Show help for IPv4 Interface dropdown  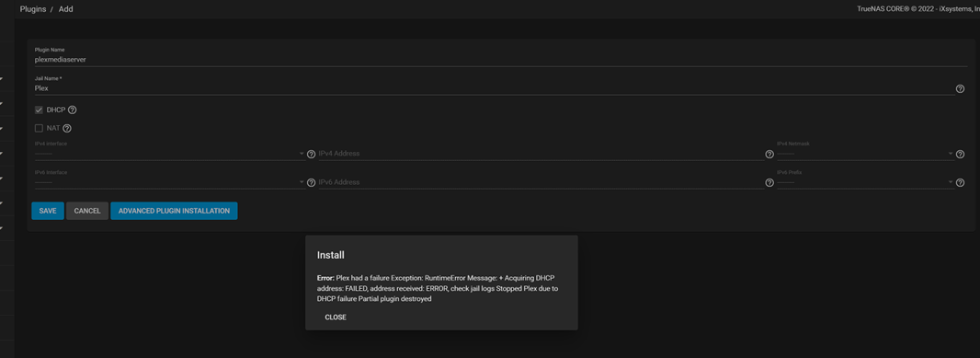[x=311, y=154]
